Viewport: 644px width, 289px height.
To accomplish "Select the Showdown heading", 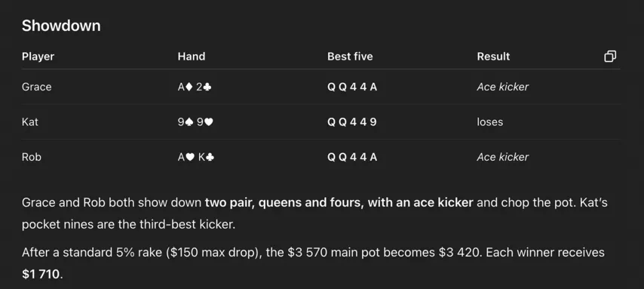I will (x=61, y=26).
